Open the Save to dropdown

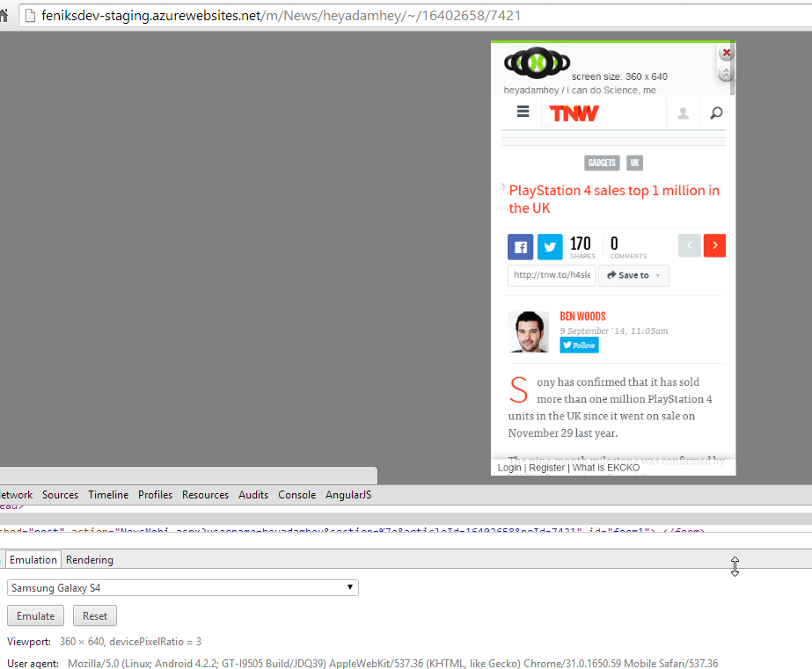pyautogui.click(x=634, y=275)
